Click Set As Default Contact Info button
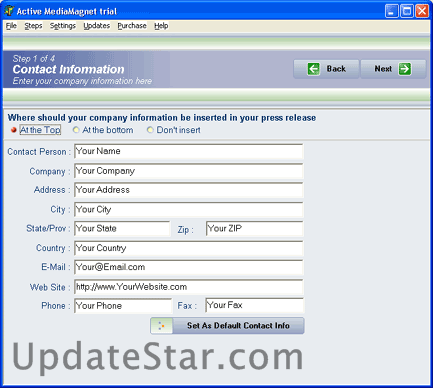The height and width of the screenshot is (388, 433). click(227, 326)
